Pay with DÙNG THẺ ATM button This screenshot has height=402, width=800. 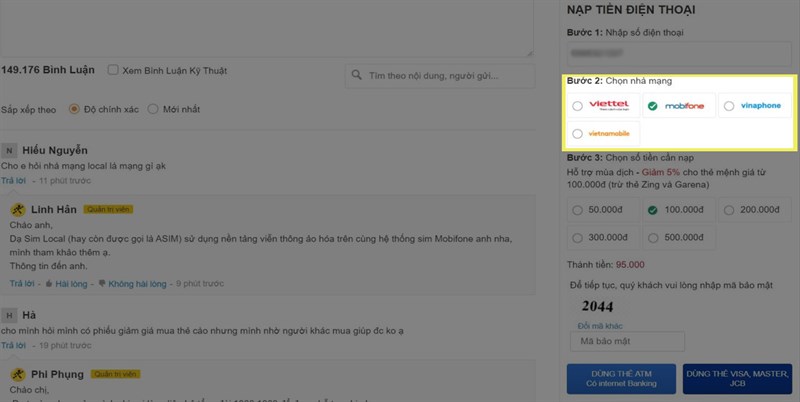click(621, 379)
